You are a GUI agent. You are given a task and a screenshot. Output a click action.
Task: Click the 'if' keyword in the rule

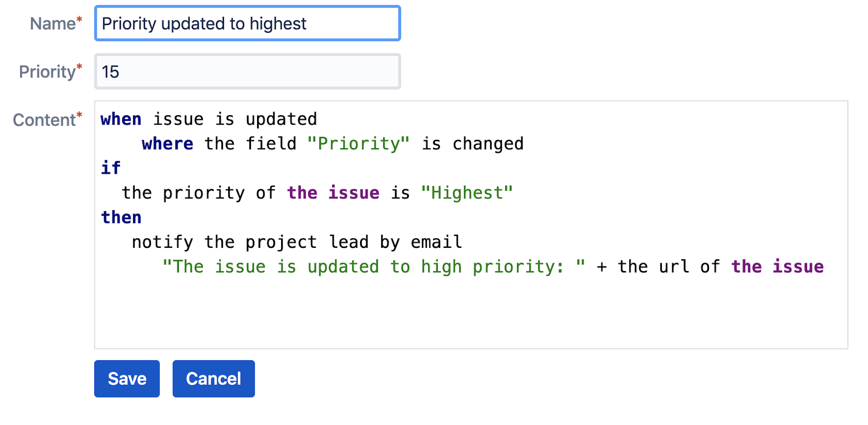point(111,168)
